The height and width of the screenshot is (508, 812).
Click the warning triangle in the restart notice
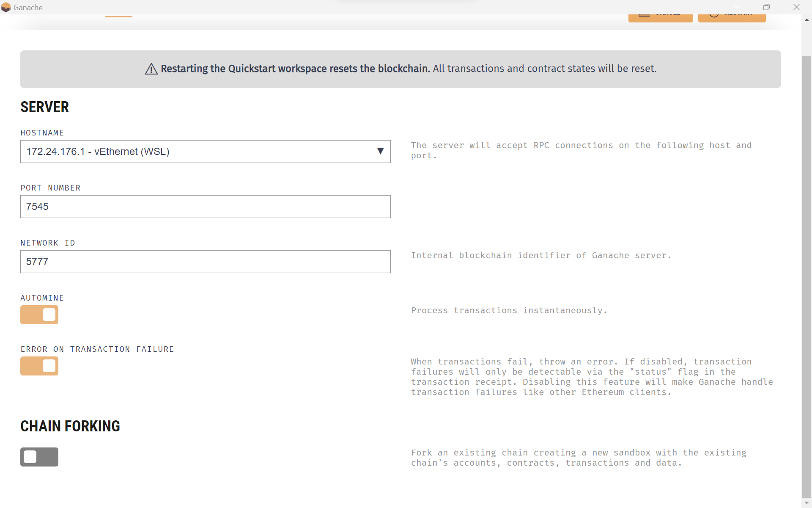(151, 69)
